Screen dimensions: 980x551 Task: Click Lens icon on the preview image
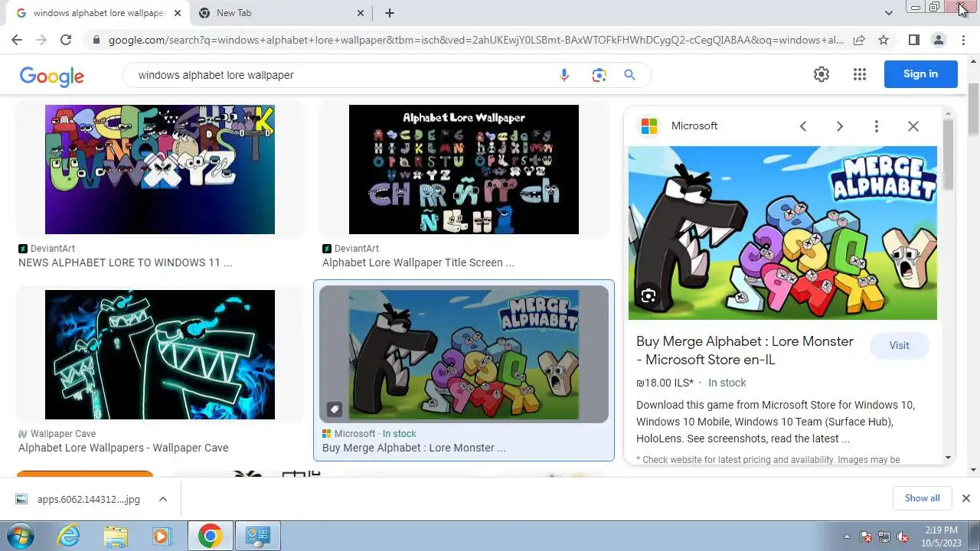click(648, 296)
